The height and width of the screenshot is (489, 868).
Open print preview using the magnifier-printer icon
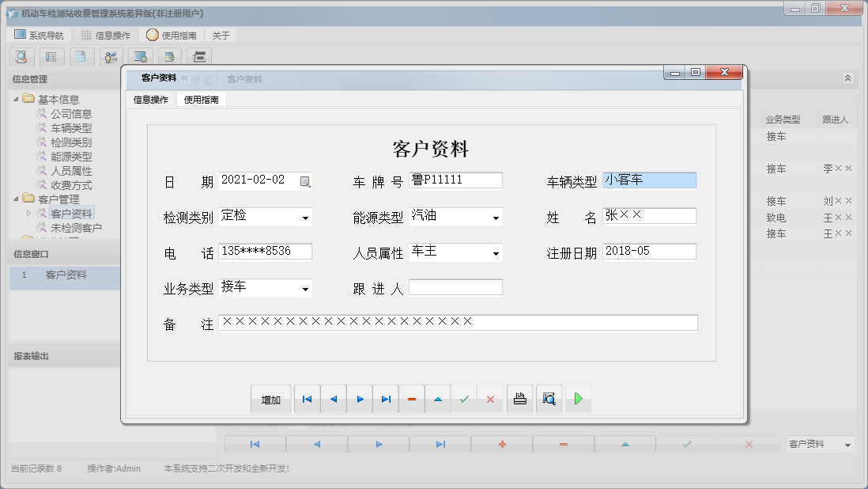click(549, 398)
